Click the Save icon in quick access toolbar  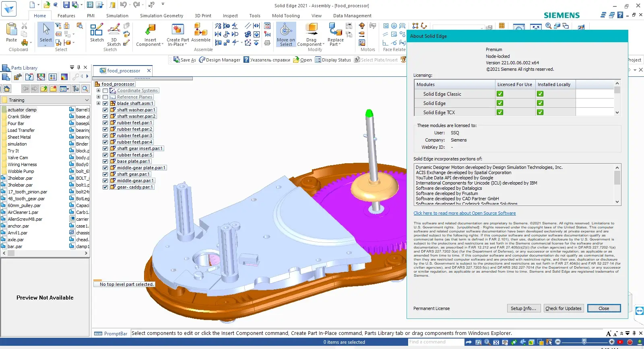(x=66, y=5)
